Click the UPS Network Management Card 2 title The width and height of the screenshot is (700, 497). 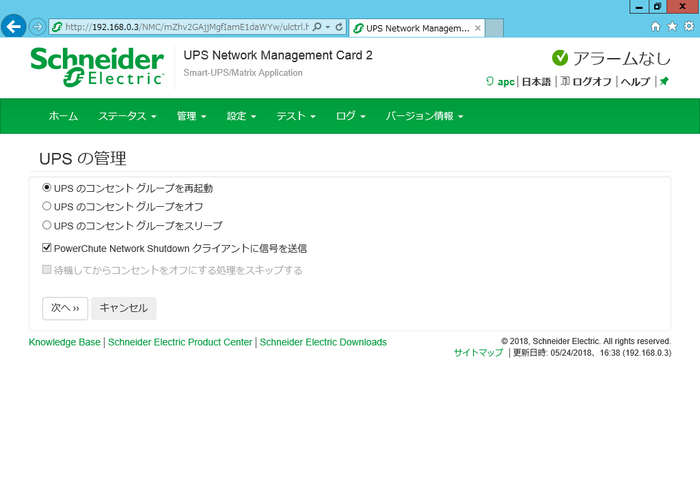[278, 55]
